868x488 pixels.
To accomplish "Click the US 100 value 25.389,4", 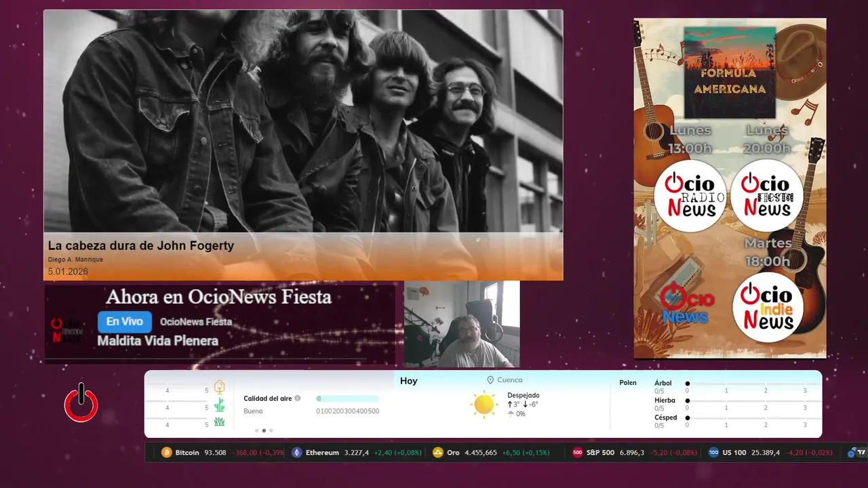I will point(766,453).
